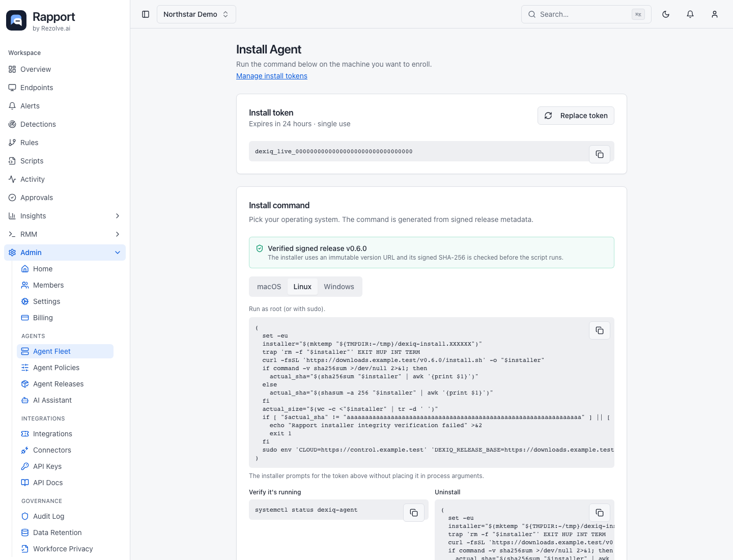Open the Approvals page

tap(65, 198)
